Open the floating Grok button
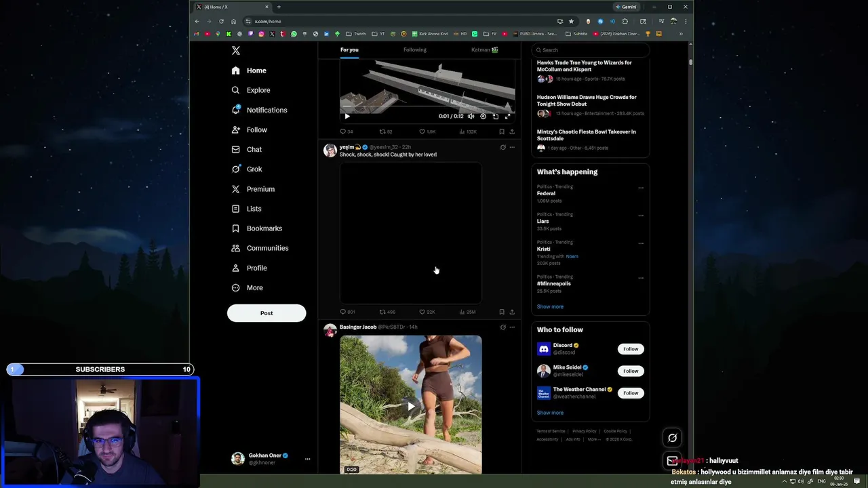The height and width of the screenshot is (488, 868). [673, 438]
